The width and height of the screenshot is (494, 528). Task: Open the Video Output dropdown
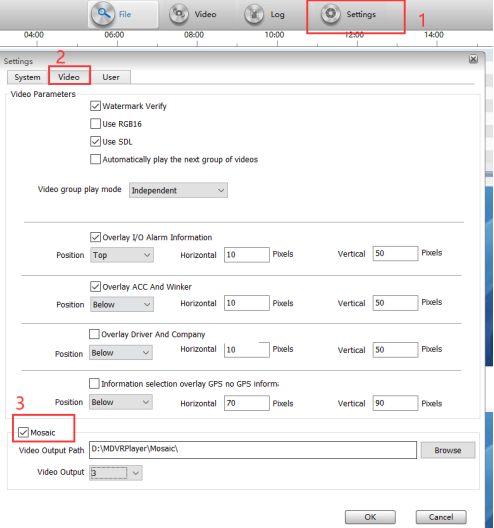click(116, 473)
